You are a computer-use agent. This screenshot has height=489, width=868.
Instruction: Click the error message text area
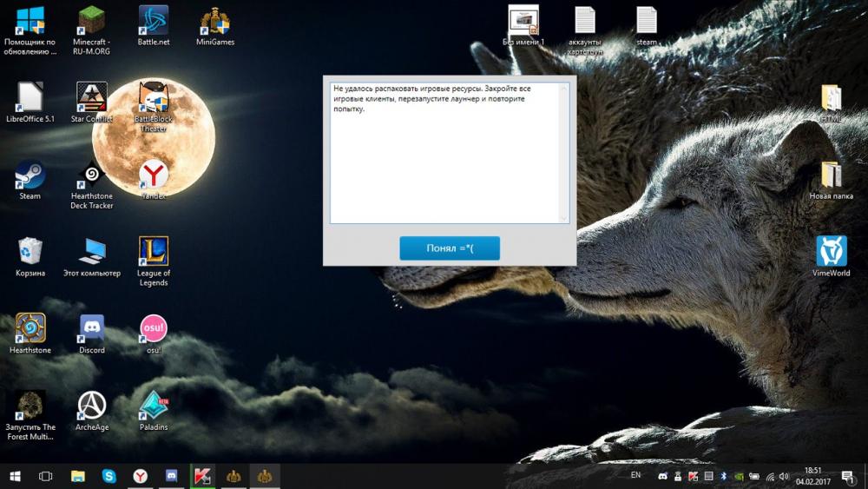(449, 152)
